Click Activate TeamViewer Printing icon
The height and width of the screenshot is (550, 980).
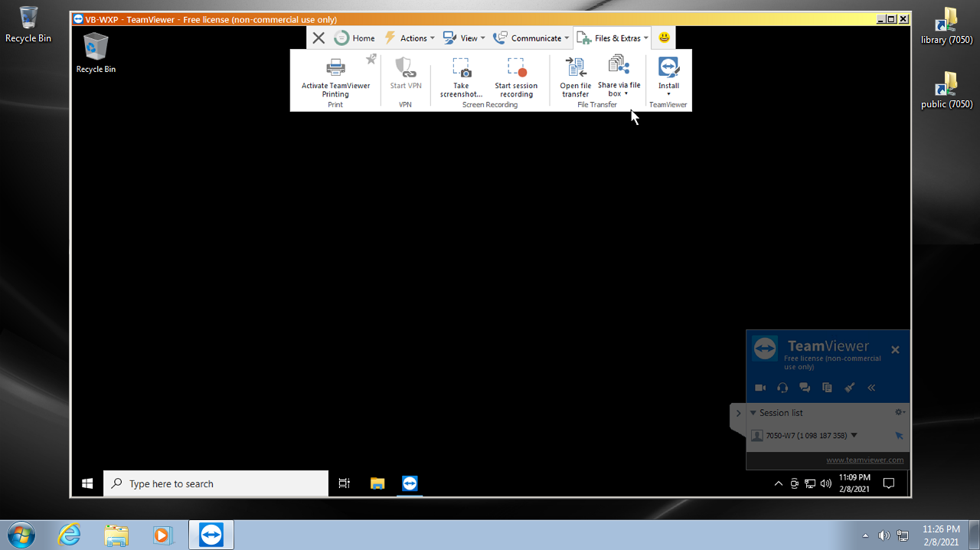[x=335, y=69]
